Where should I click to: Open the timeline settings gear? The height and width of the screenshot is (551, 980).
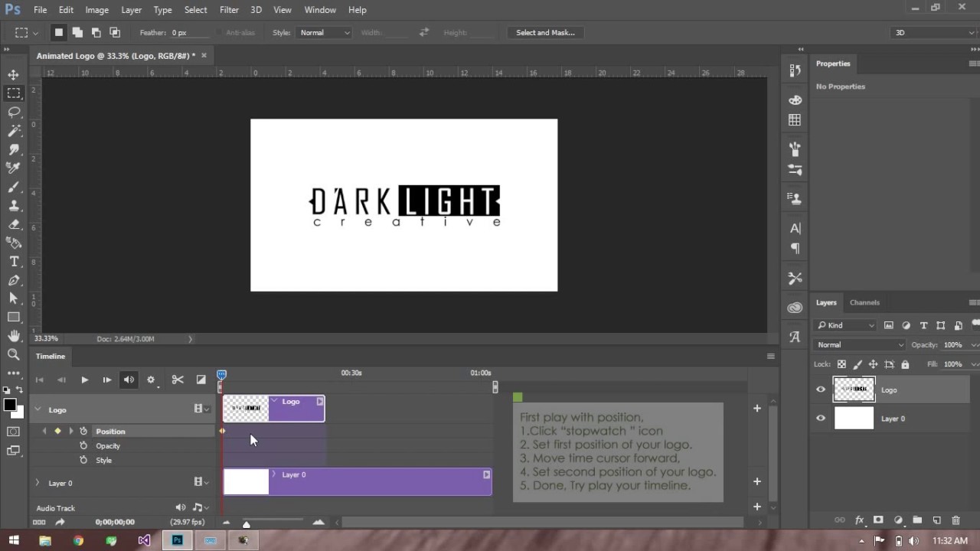(x=151, y=379)
